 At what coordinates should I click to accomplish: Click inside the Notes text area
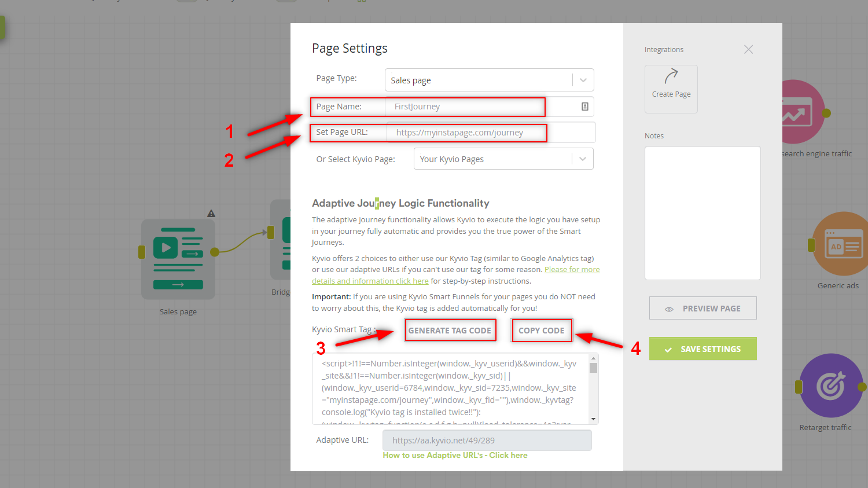coord(703,213)
